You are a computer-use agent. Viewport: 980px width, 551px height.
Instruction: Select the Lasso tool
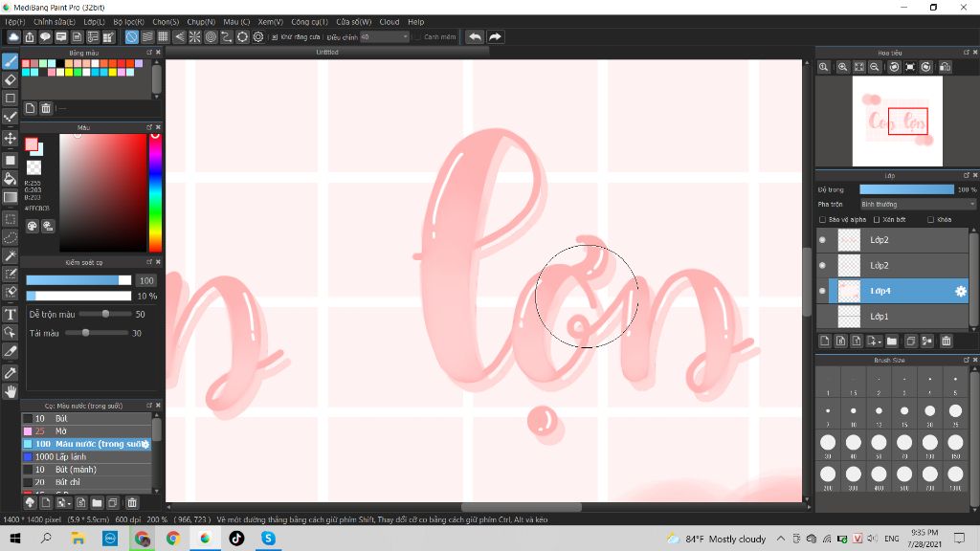point(10,237)
